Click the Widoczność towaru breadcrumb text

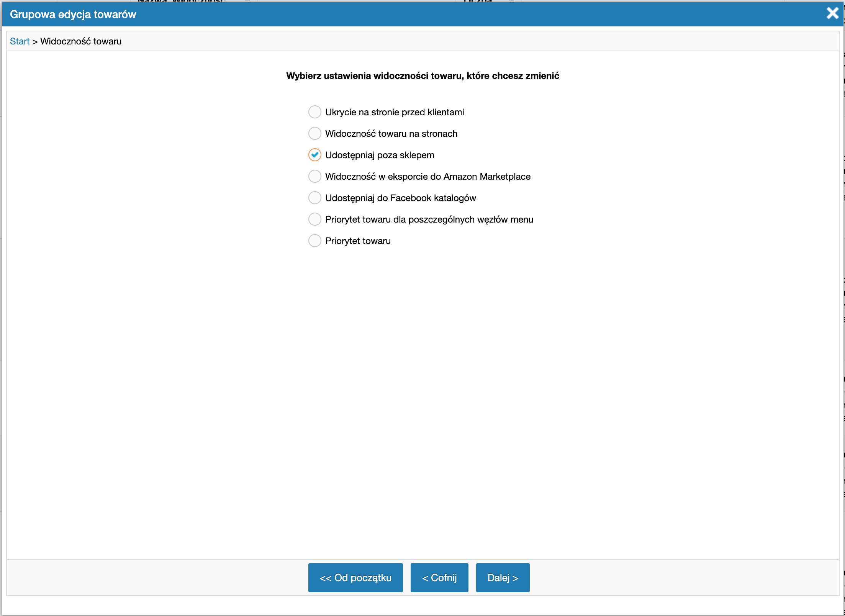pyautogui.click(x=81, y=41)
